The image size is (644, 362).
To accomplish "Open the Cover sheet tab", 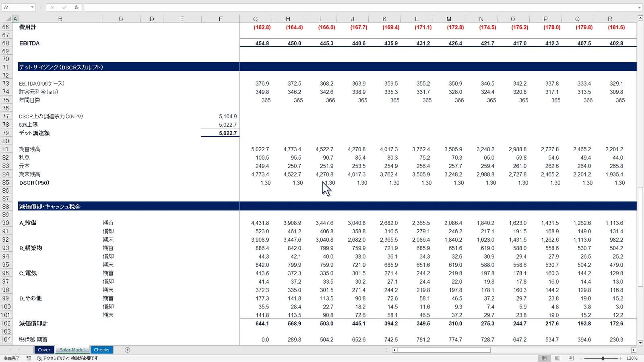I will 44,350.
